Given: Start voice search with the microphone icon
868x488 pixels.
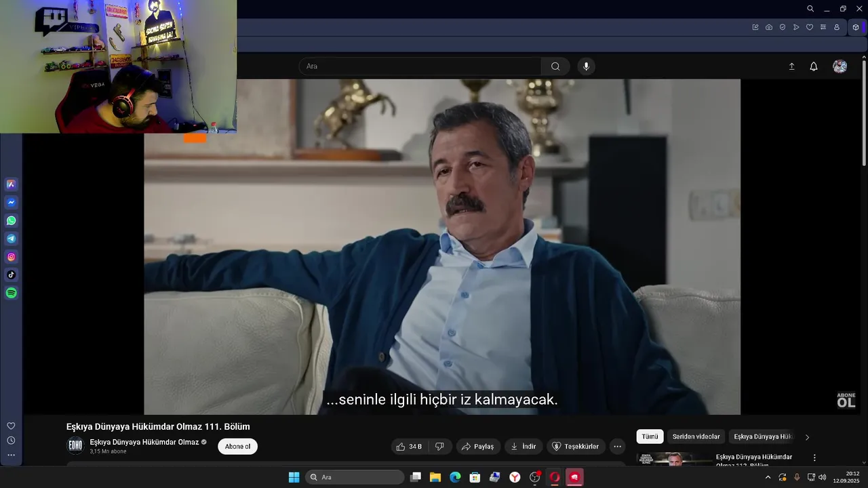Looking at the screenshot, I should click(x=587, y=66).
